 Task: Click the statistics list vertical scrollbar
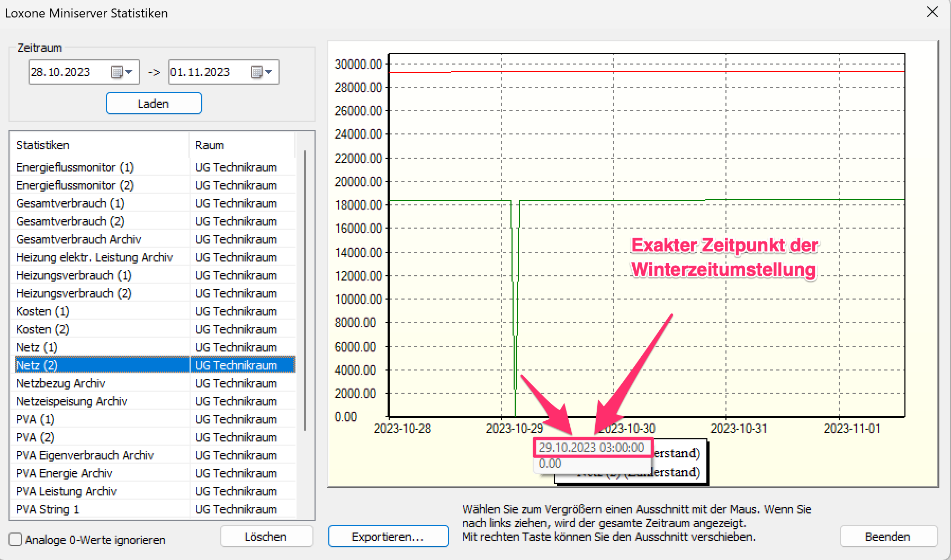[305, 290]
